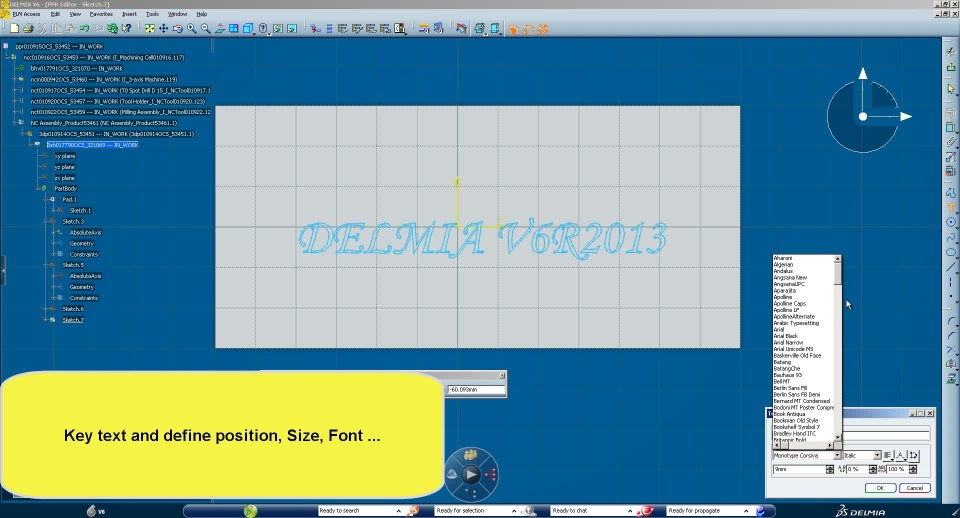Viewport: 960px width, 518px height.
Task: Open the Monotype Corsiva font dropdown
Action: [837, 455]
